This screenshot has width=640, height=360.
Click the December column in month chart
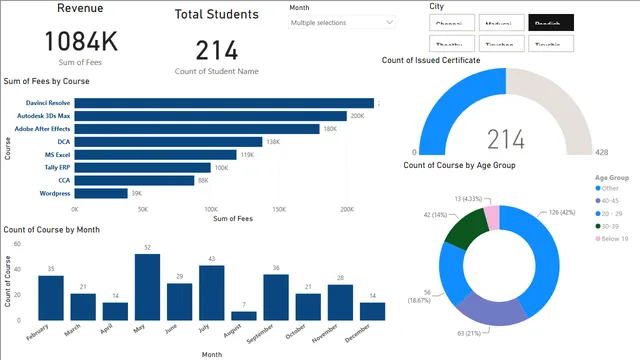tap(373, 311)
